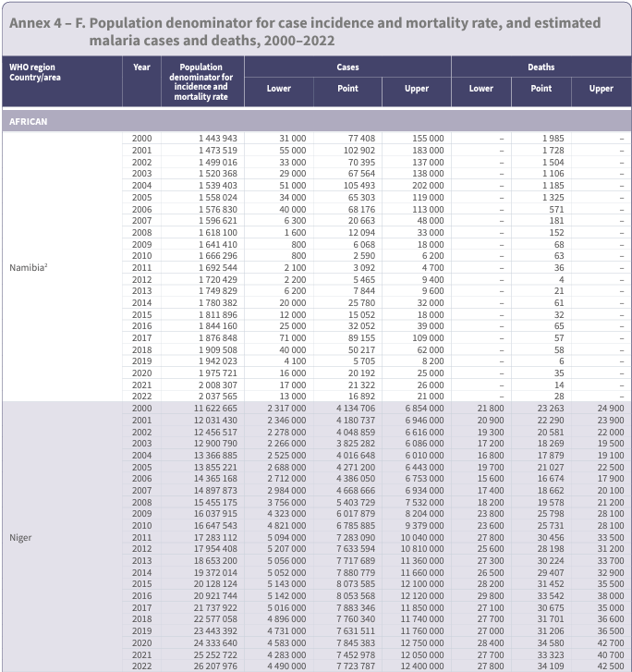Click Niger population value 13 366 885
This screenshot has width=632, height=672.
point(215,456)
